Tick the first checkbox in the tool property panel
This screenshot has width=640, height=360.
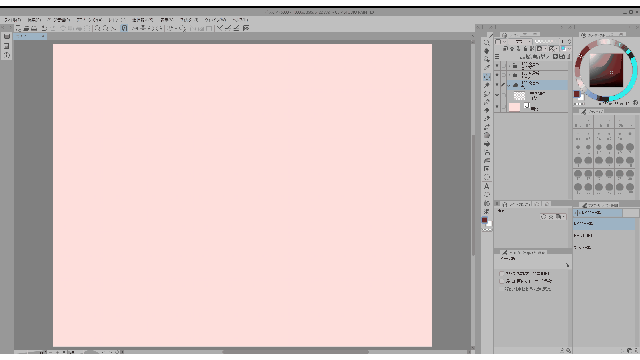(x=502, y=273)
